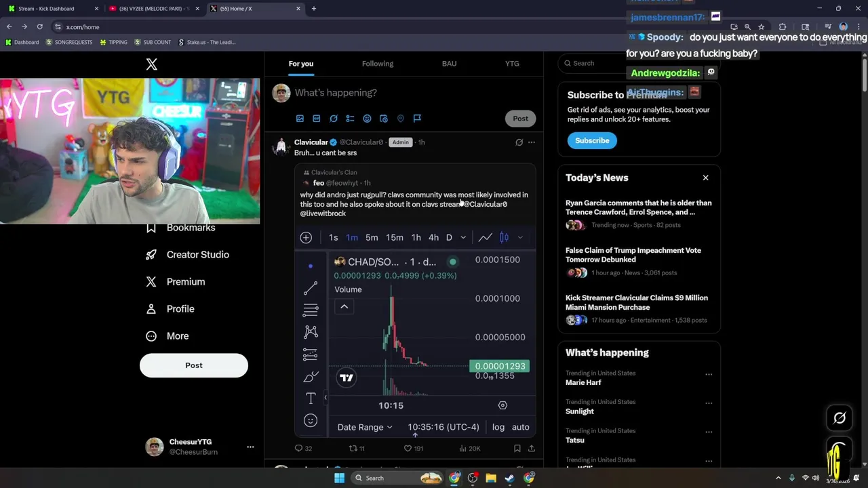Screen dimensions: 868x488
Task: Like the post with 191 likes
Action: (x=414, y=448)
